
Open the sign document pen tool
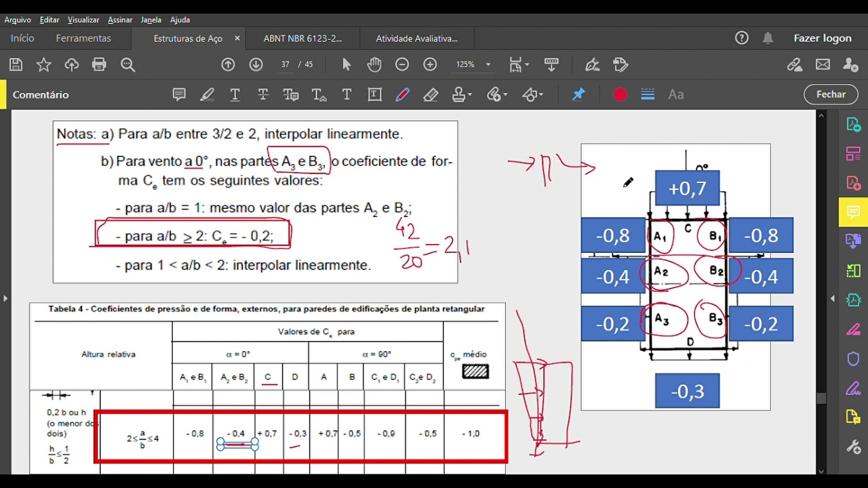(593, 64)
